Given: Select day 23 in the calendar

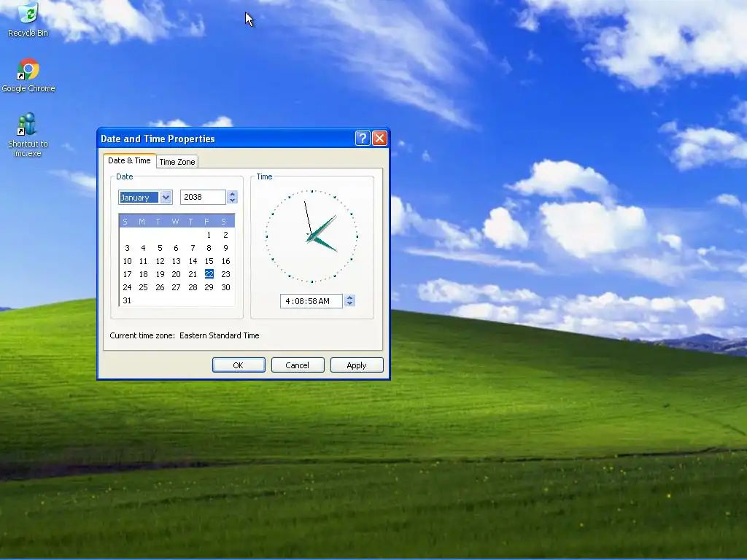Looking at the screenshot, I should point(226,274).
